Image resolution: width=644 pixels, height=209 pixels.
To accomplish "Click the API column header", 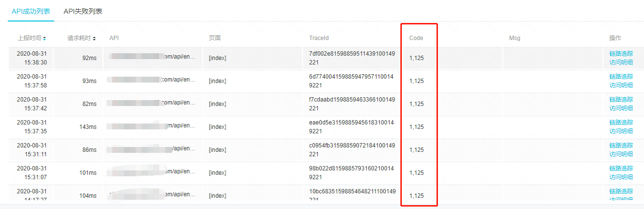I will (114, 38).
